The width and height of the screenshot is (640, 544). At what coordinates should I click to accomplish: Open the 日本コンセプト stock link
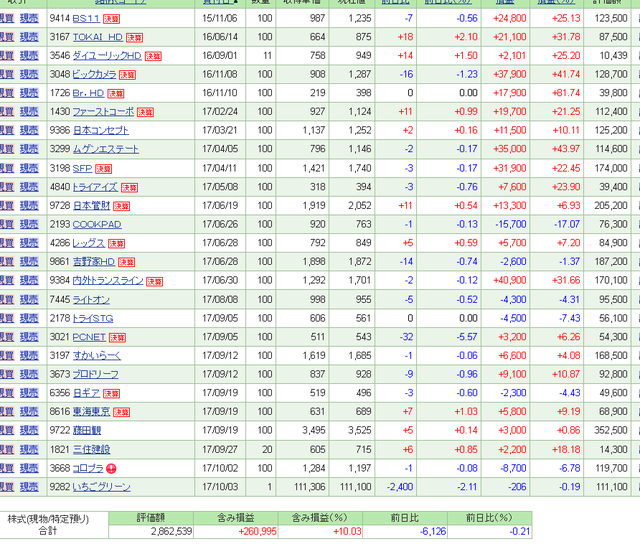pos(100,131)
